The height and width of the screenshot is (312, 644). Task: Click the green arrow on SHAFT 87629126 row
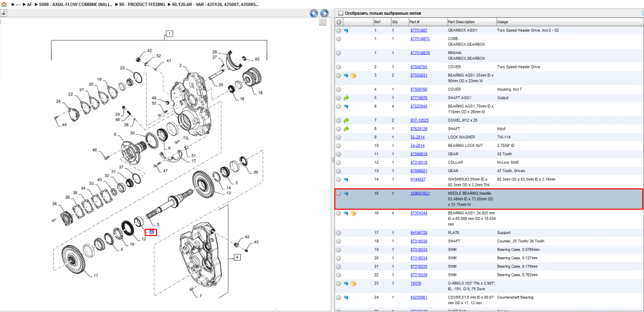point(346,129)
